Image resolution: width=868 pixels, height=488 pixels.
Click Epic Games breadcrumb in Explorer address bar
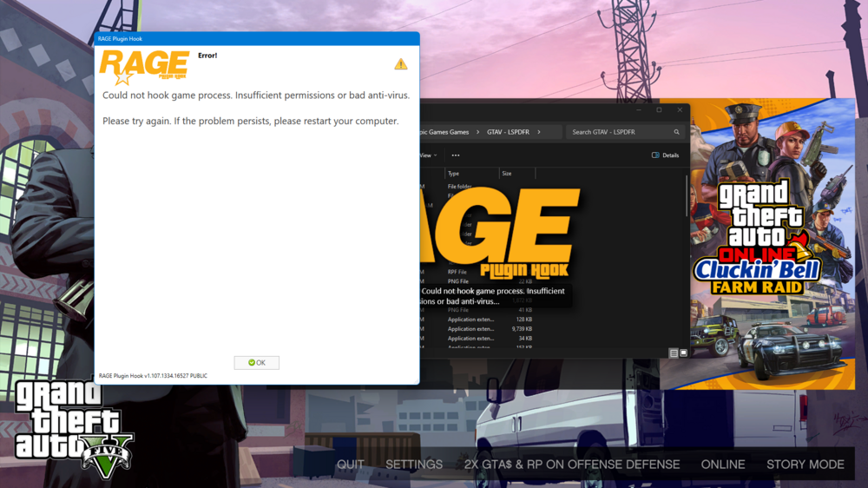click(x=444, y=132)
